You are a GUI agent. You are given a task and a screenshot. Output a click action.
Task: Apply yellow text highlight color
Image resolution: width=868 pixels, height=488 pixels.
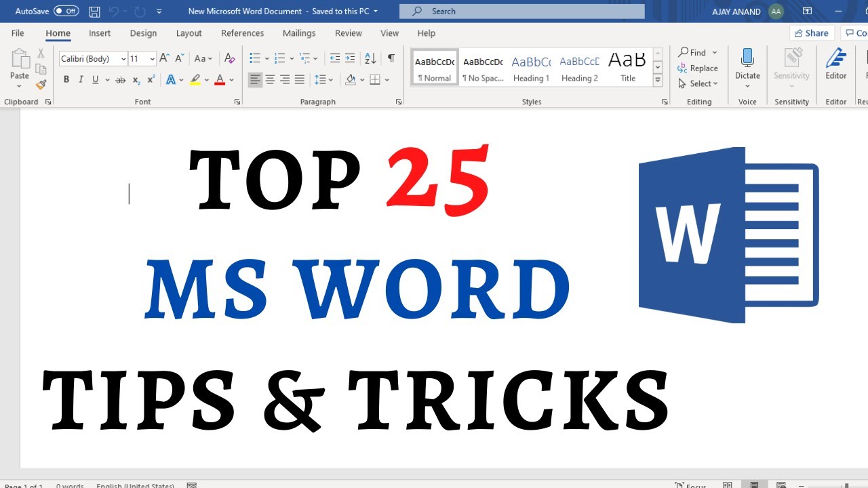(x=195, y=80)
